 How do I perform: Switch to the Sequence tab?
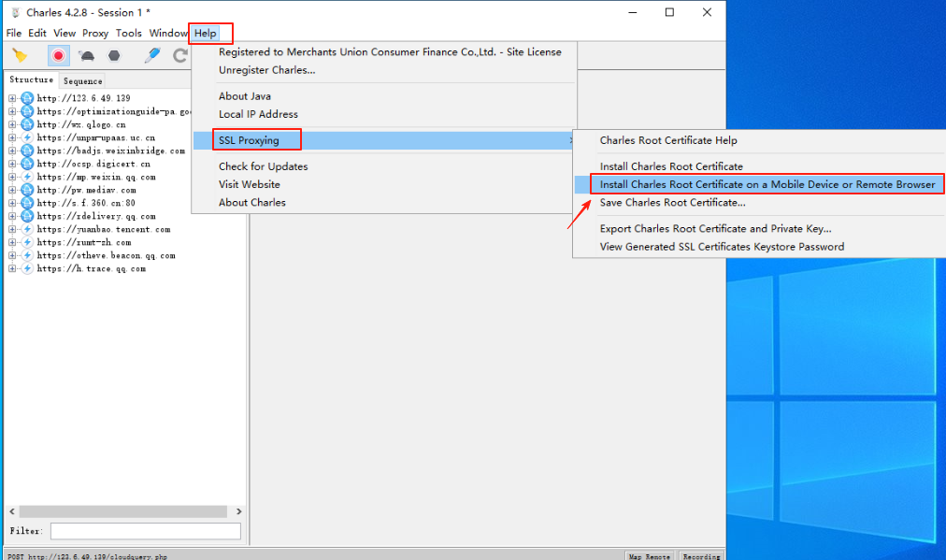(x=82, y=80)
